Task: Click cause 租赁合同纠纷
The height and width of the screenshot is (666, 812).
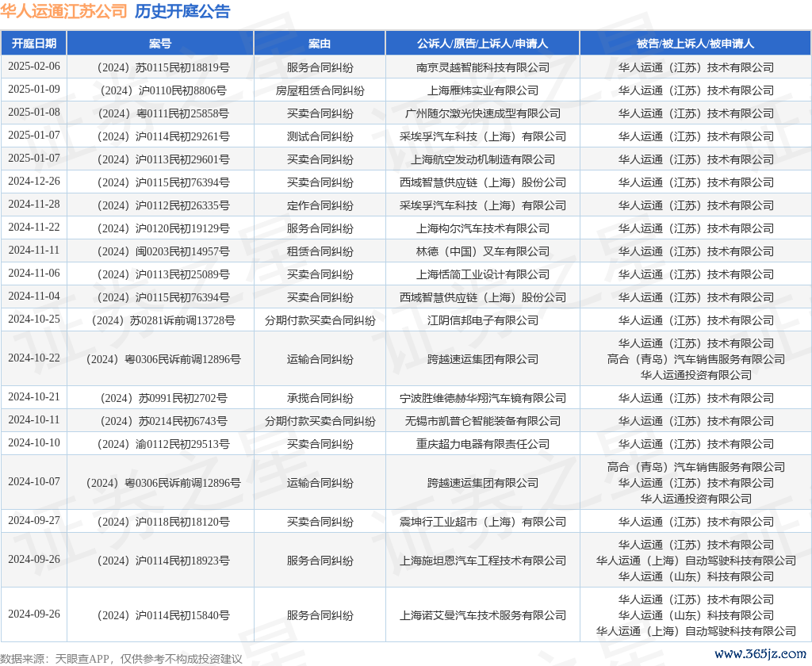Action: pyautogui.click(x=320, y=251)
